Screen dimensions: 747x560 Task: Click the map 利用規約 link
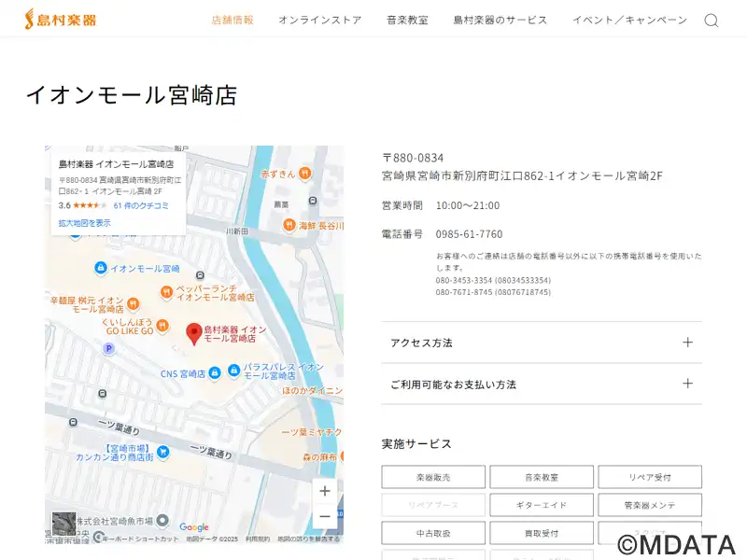258,539
